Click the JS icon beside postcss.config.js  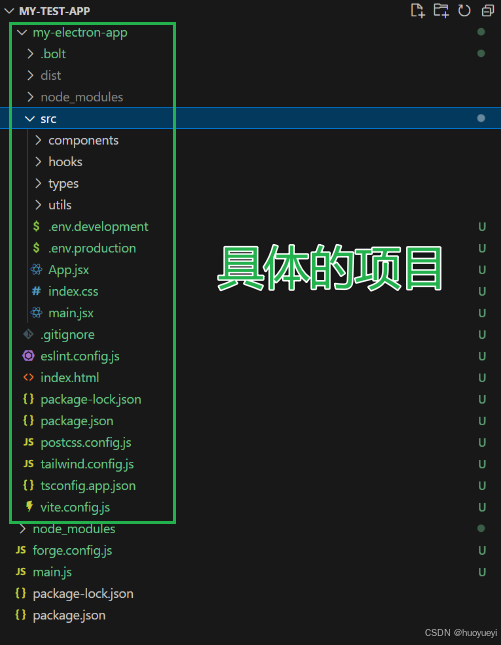(x=28, y=442)
